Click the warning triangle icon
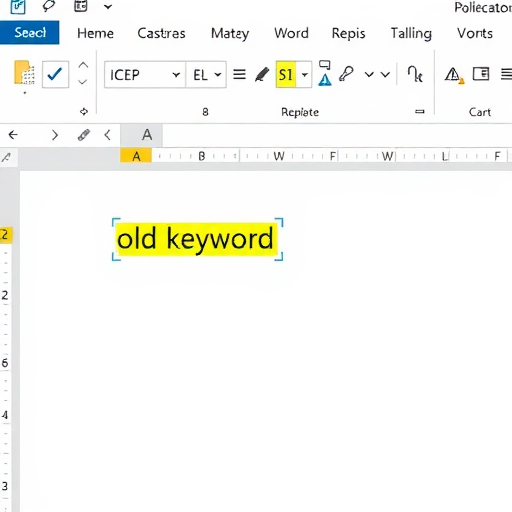The image size is (512, 512). click(454, 75)
